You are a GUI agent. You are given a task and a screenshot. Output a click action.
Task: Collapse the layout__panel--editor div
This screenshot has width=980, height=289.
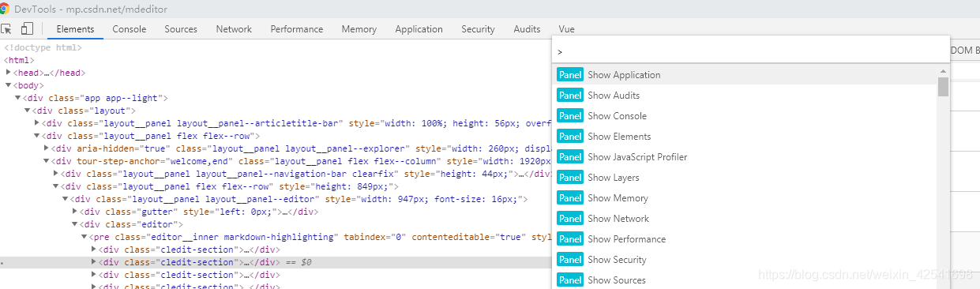coord(66,199)
